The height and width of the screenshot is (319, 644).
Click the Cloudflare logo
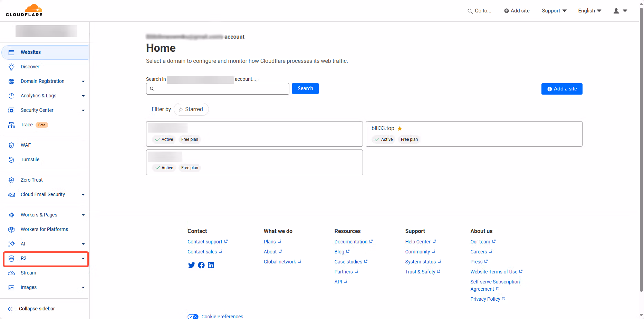[x=24, y=10]
